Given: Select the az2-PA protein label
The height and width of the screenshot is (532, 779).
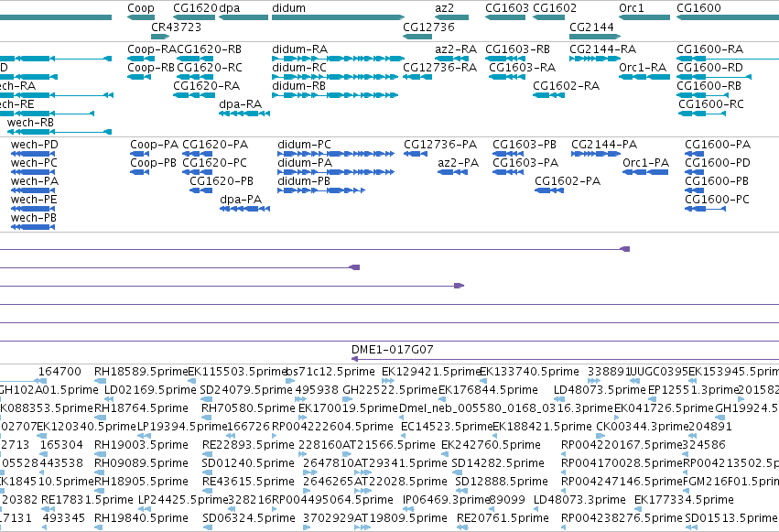Looking at the screenshot, I should 458,163.
